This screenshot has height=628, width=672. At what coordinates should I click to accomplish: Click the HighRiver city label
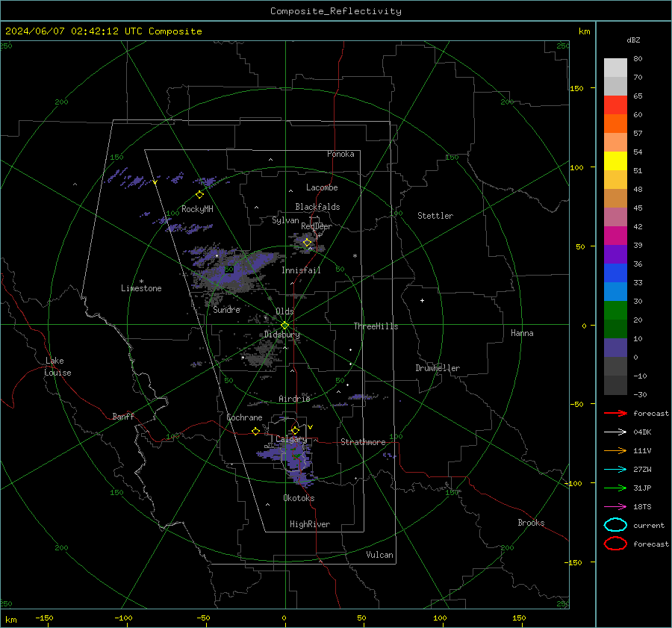point(310,524)
